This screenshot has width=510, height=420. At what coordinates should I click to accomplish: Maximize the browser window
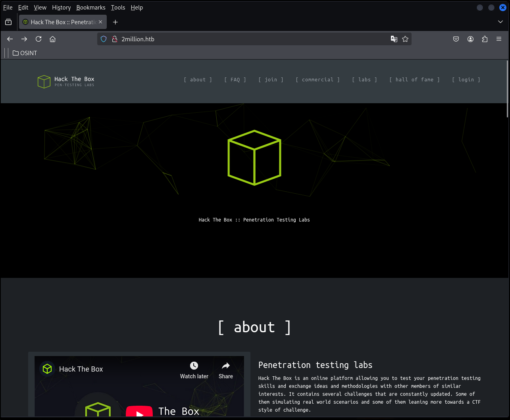tap(491, 8)
